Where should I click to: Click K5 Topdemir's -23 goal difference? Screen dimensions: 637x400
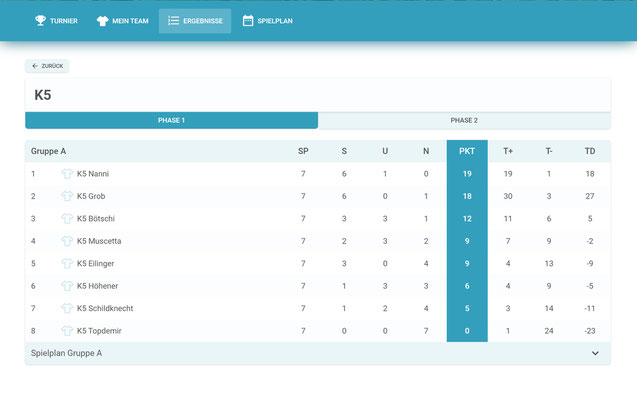tap(590, 331)
